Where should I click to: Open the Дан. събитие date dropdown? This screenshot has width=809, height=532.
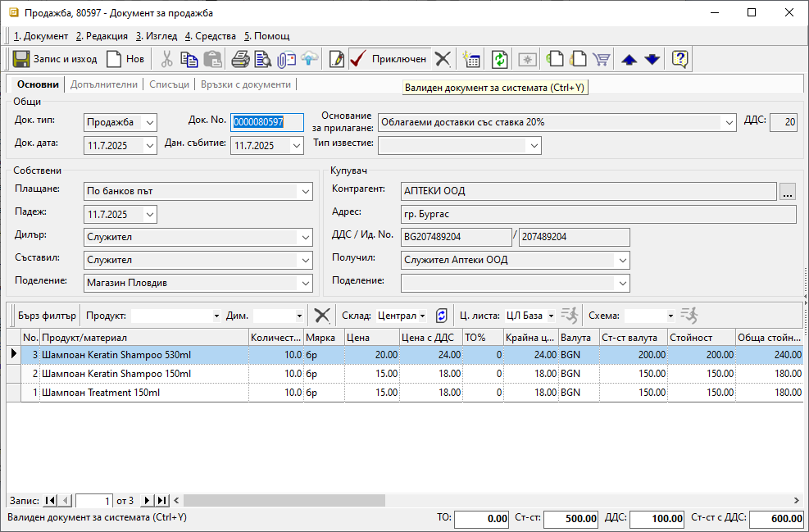(x=297, y=146)
